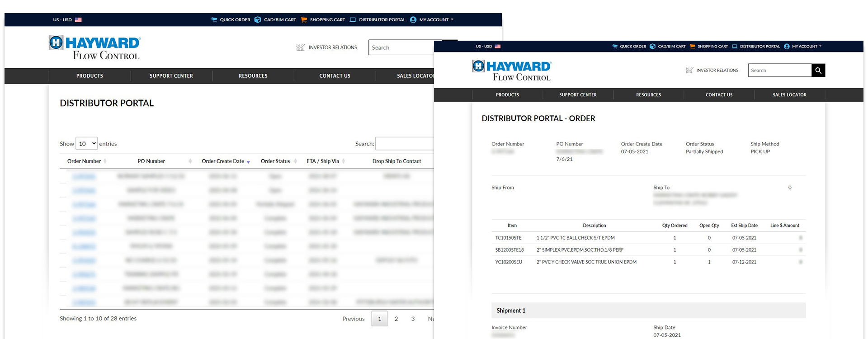Click site Search field in front window
Screen dimensions: 868x339
(x=780, y=71)
